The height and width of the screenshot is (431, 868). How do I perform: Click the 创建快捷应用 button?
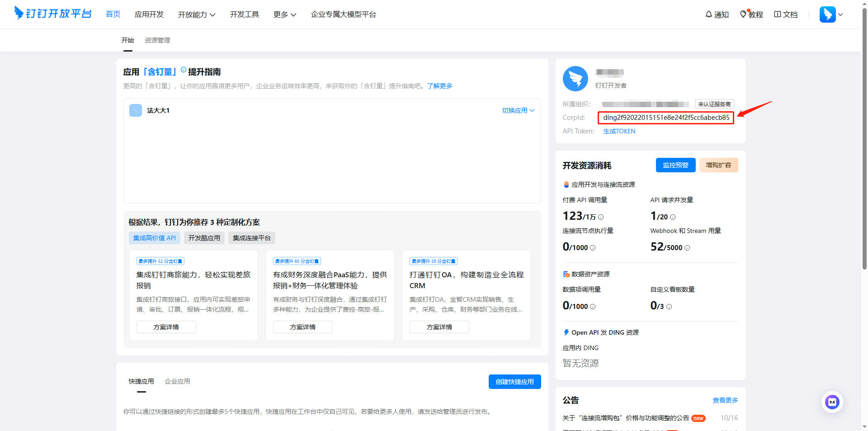515,382
